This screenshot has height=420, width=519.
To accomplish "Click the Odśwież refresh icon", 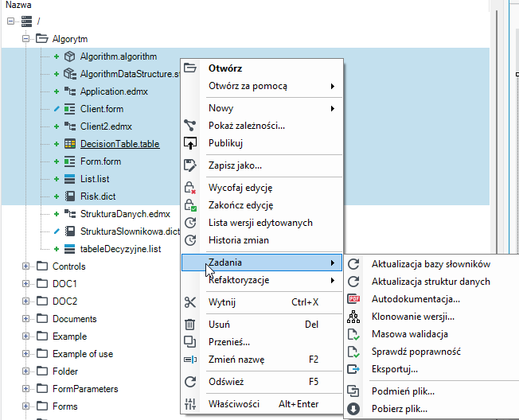I will (190, 382).
